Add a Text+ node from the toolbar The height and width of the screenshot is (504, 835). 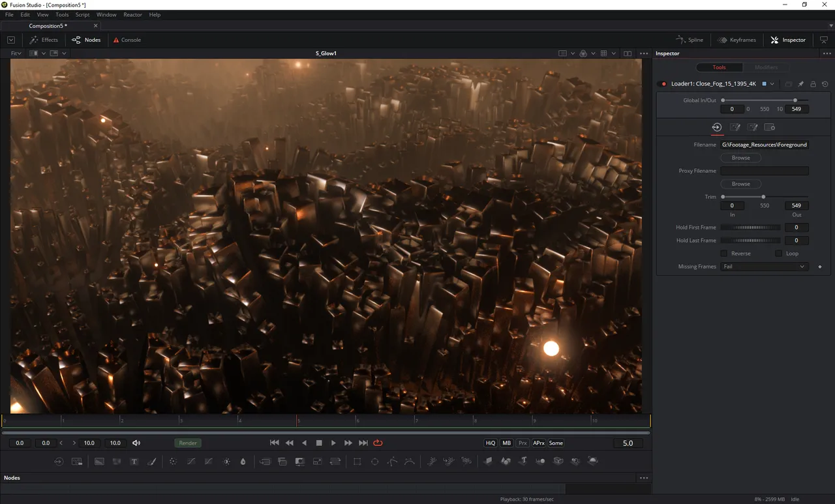click(134, 461)
